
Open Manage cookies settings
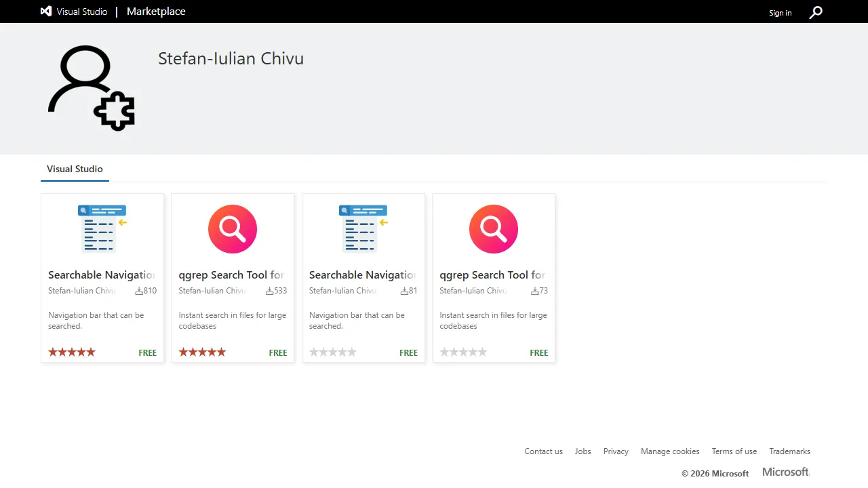click(669, 451)
